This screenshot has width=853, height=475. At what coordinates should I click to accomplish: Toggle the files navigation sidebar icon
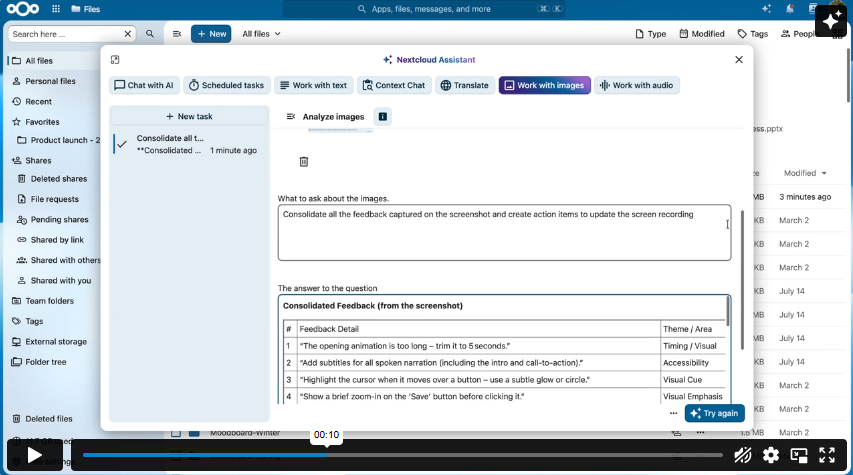(177, 34)
